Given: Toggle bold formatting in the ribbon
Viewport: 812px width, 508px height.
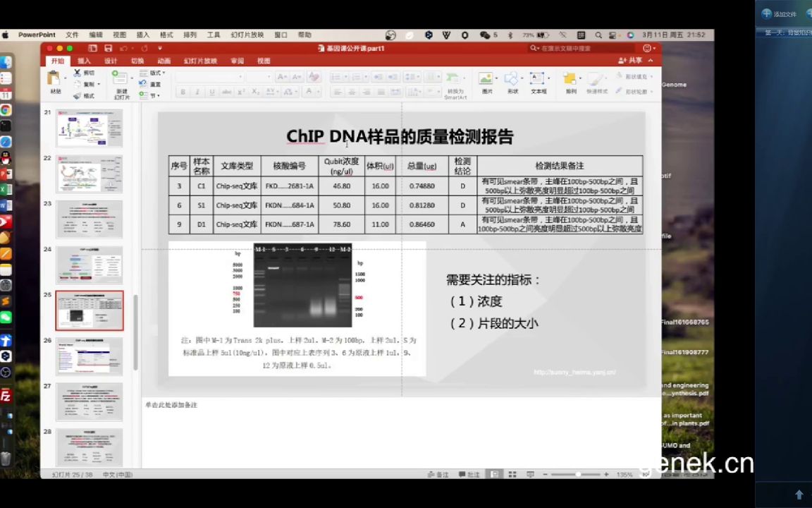Looking at the screenshot, I should [185, 92].
